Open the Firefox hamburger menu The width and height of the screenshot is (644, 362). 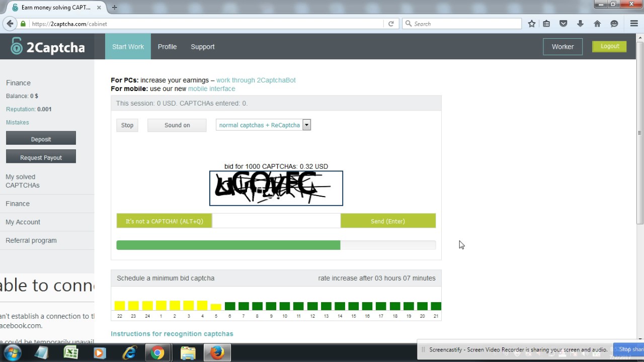(x=634, y=24)
